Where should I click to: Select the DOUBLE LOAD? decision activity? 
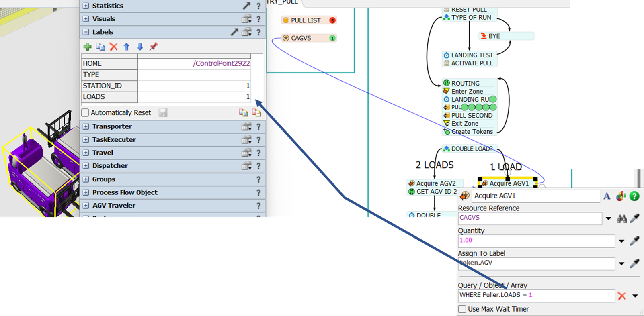tap(469, 149)
